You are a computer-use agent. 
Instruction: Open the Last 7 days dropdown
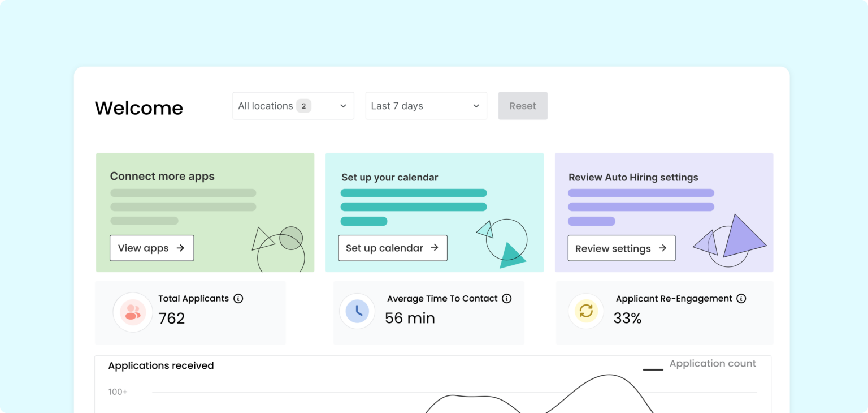426,106
